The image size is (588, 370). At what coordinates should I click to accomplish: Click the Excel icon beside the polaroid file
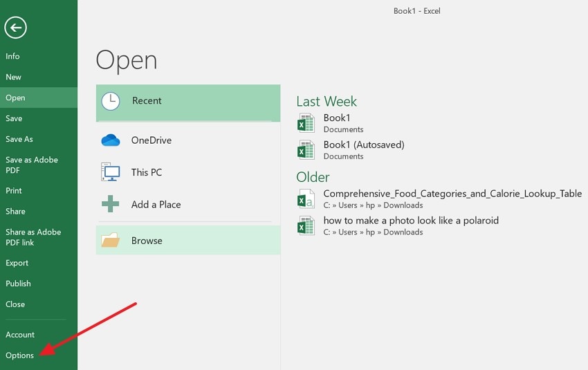click(x=306, y=225)
